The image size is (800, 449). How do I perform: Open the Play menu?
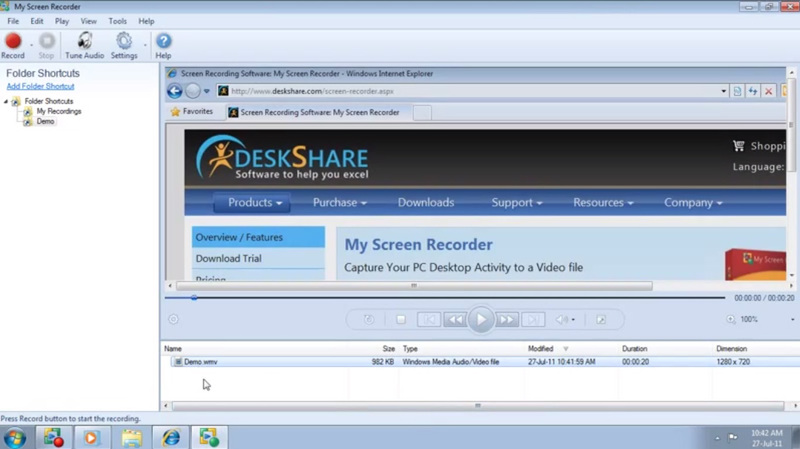[x=62, y=21]
